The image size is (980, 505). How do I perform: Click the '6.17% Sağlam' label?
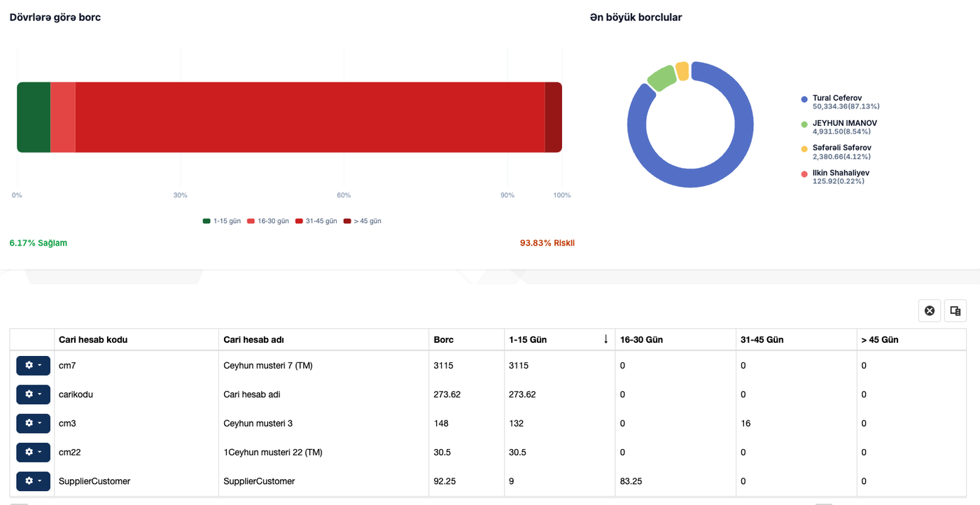38,243
